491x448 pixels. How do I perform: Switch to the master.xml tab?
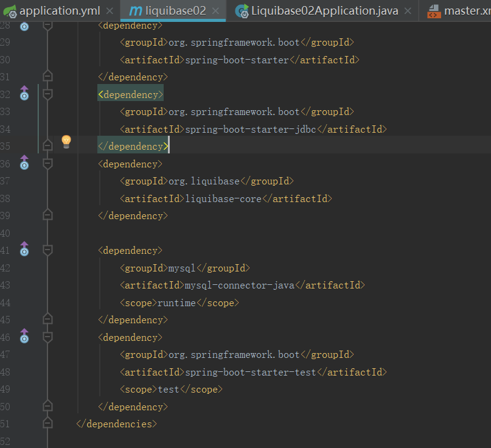click(x=467, y=11)
